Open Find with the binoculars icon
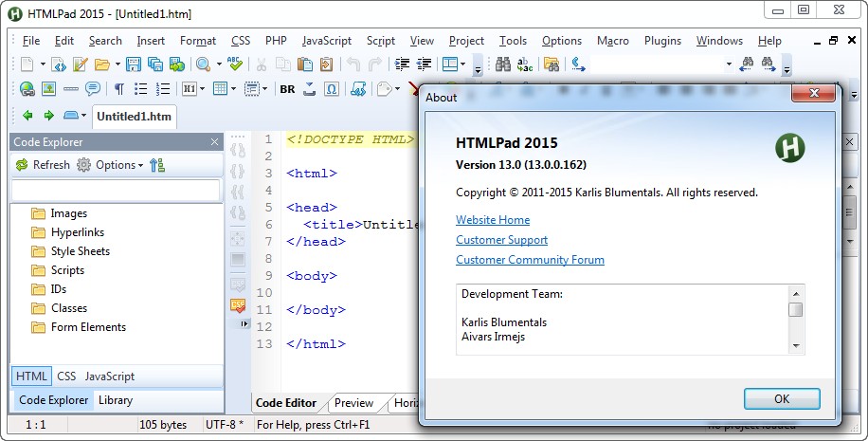The height and width of the screenshot is (441, 868). [x=502, y=64]
